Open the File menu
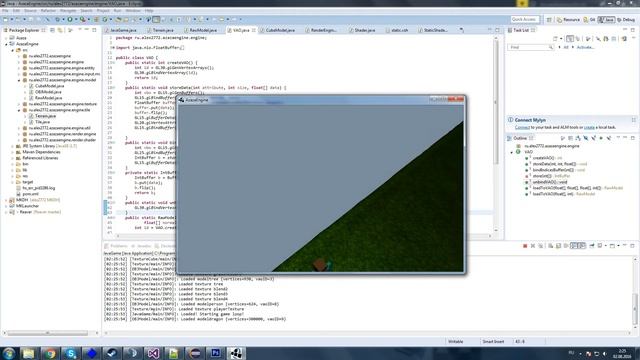 (x=5, y=11)
